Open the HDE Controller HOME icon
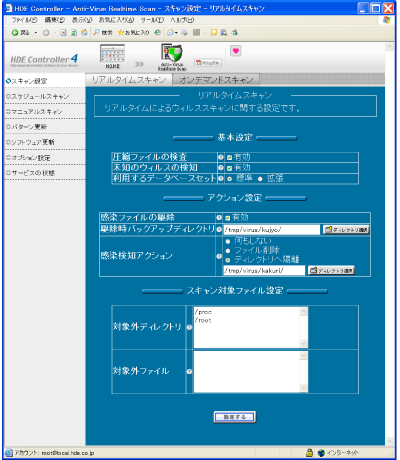Image resolution: width=400 pixels, height=460 pixels. click(x=112, y=56)
